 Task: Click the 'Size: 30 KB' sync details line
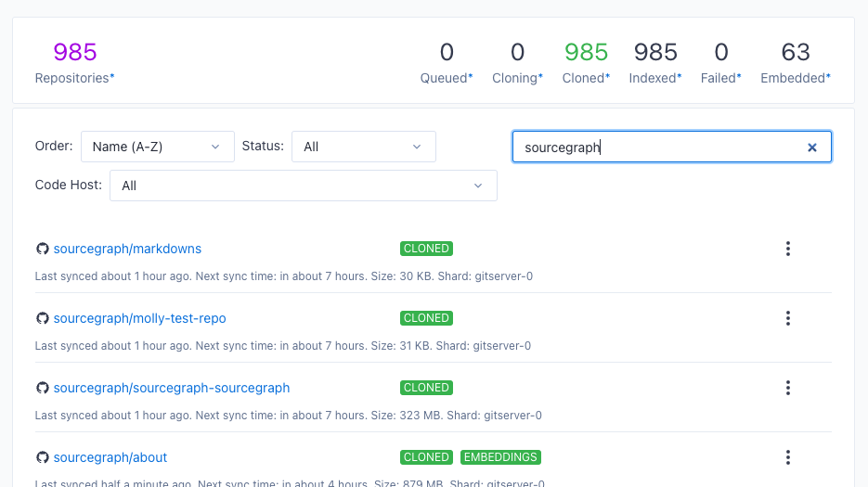(x=283, y=276)
